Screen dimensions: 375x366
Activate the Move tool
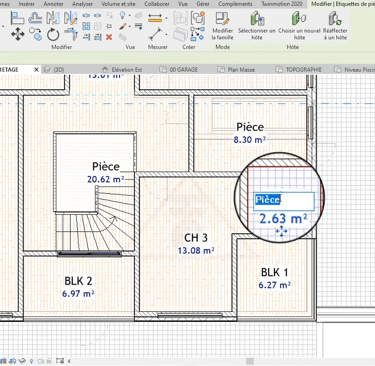click(17, 34)
